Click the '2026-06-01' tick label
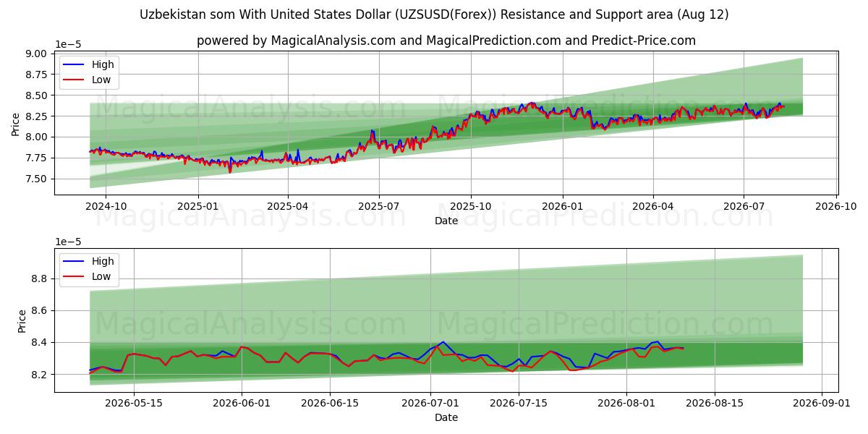The width and height of the screenshot is (868, 434). coord(242,404)
